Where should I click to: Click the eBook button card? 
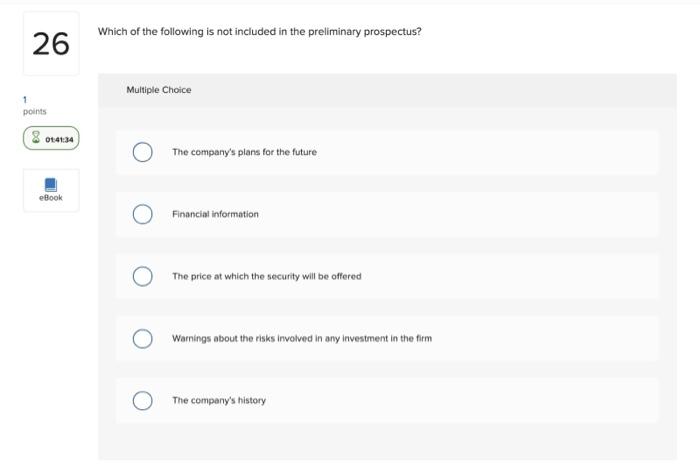pos(51,190)
